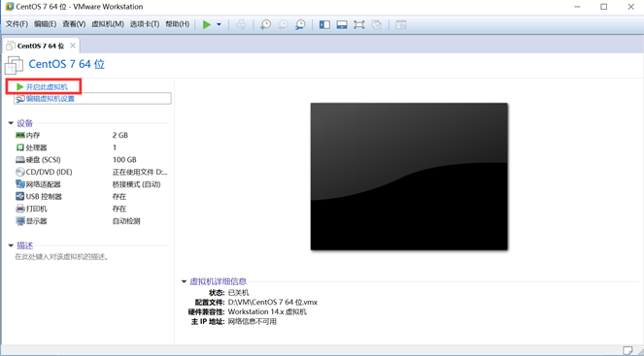
Task: Click the message log icon in status bar
Action: coord(627,350)
